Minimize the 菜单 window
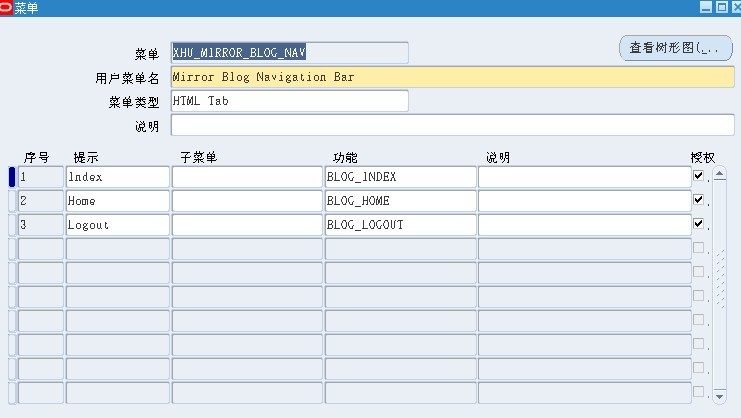The width and height of the screenshot is (741, 418). point(705,8)
